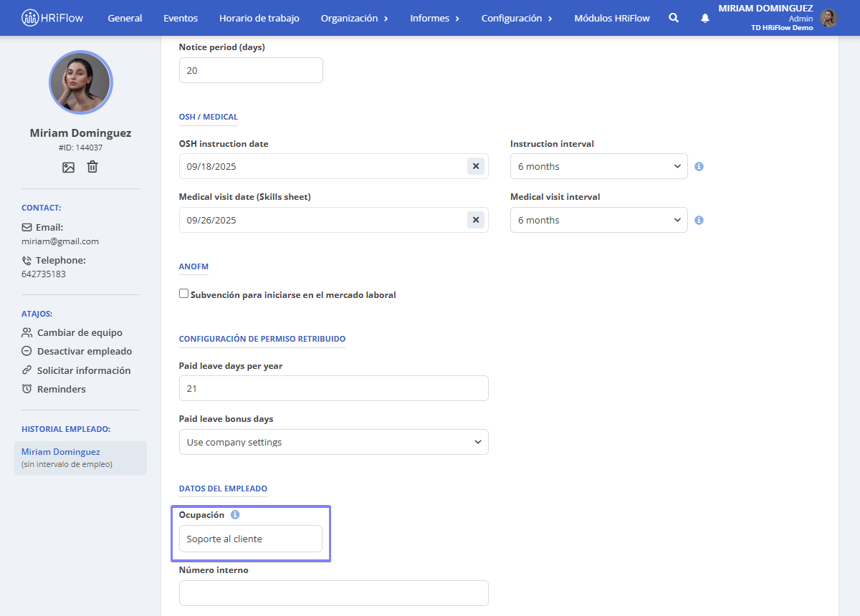Open the Instruction interval dropdown
Screen dimensions: 860x616
click(x=599, y=166)
